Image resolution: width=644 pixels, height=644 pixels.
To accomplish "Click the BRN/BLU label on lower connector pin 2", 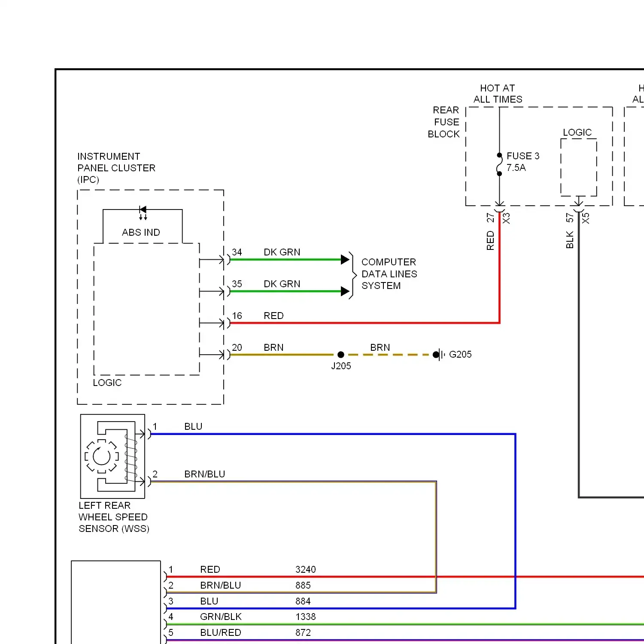I will pos(221,585).
